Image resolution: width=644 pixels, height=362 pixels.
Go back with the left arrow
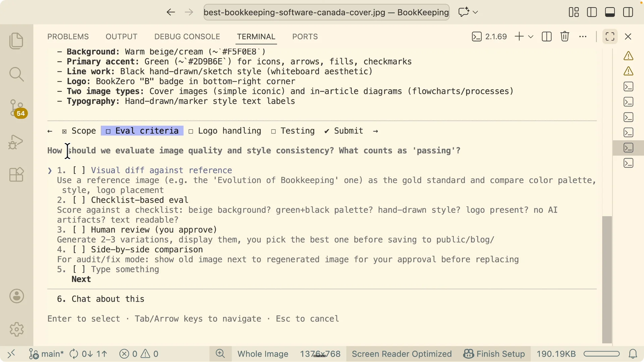coord(171,12)
